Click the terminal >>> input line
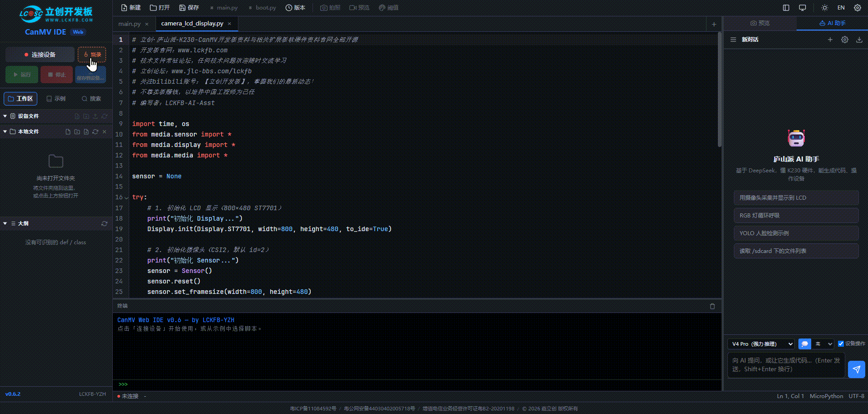The width and height of the screenshot is (868, 414). pos(417,384)
